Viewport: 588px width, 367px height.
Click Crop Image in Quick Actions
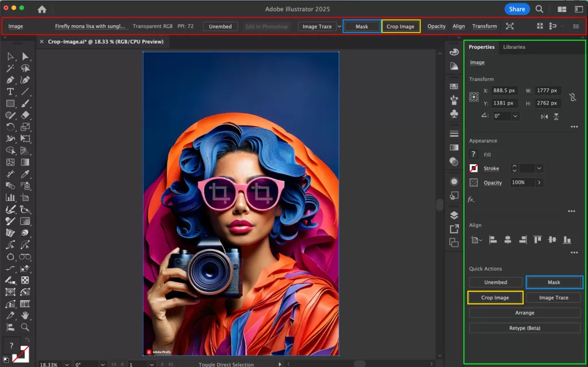[x=495, y=298]
